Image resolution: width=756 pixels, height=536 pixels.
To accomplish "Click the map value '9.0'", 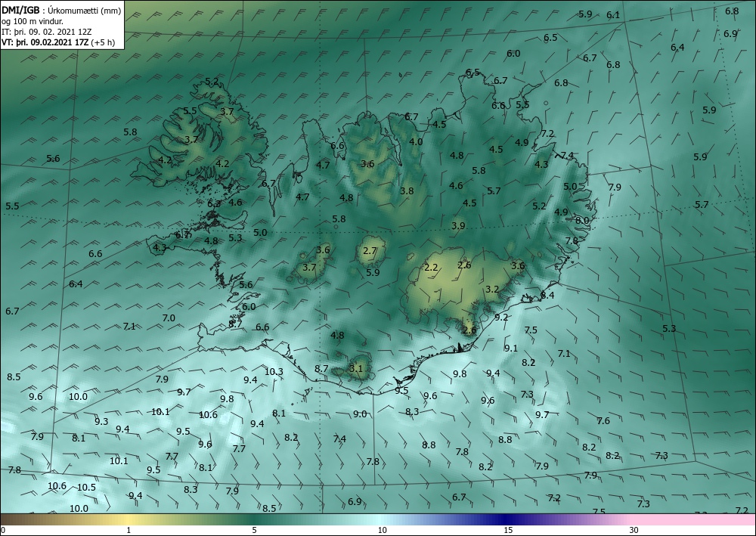I will point(360,414).
